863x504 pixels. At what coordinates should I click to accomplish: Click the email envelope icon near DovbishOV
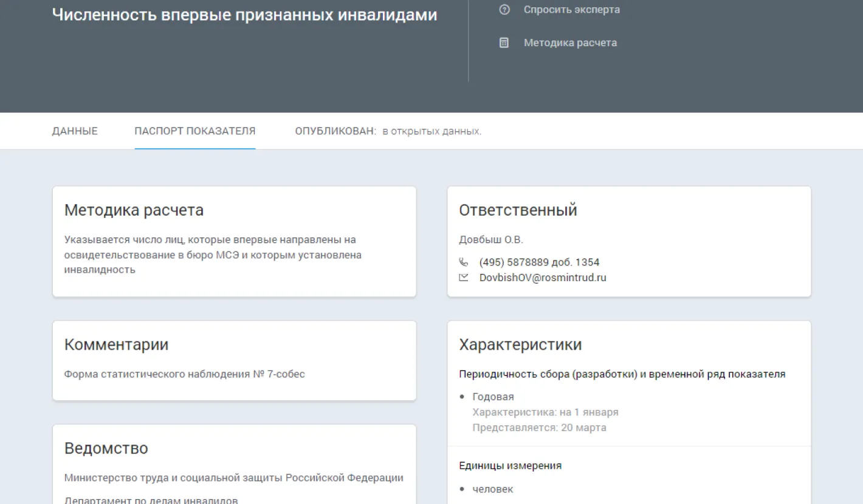coord(464,278)
